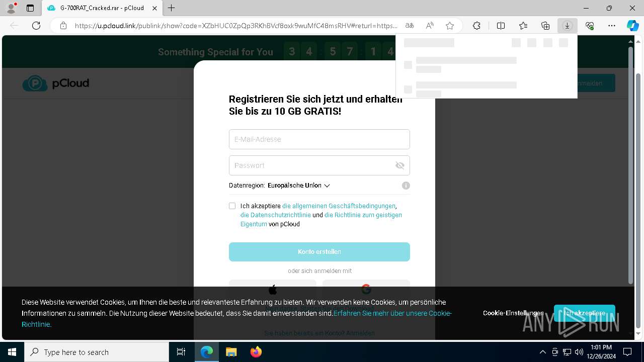Image resolution: width=644 pixels, height=362 pixels.
Task: Open the Edge profile icon
Action: [11, 8]
